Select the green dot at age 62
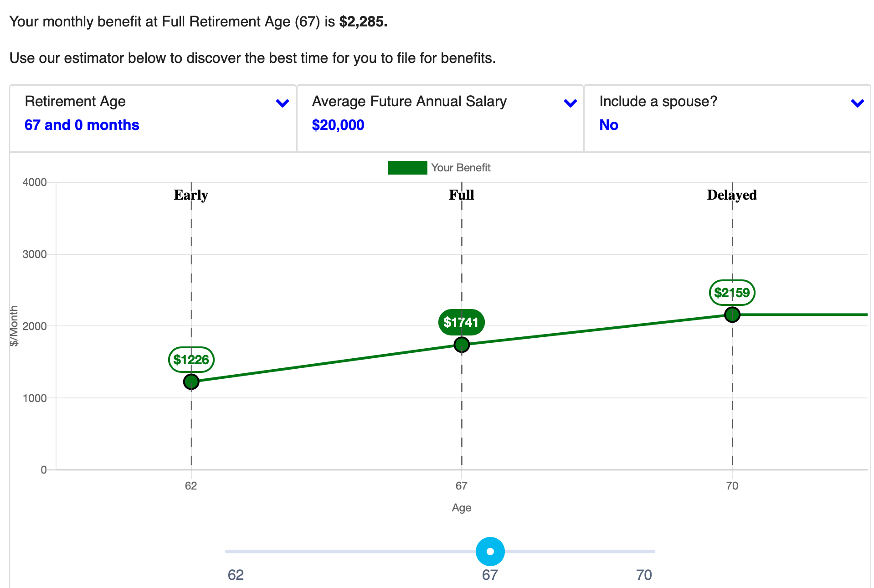This screenshot has width=874, height=588. [191, 381]
